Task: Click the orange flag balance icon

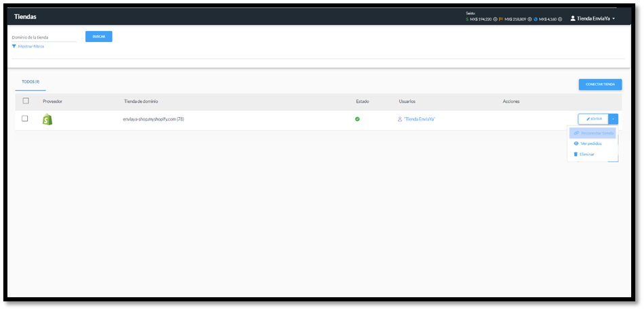Action: [501, 19]
